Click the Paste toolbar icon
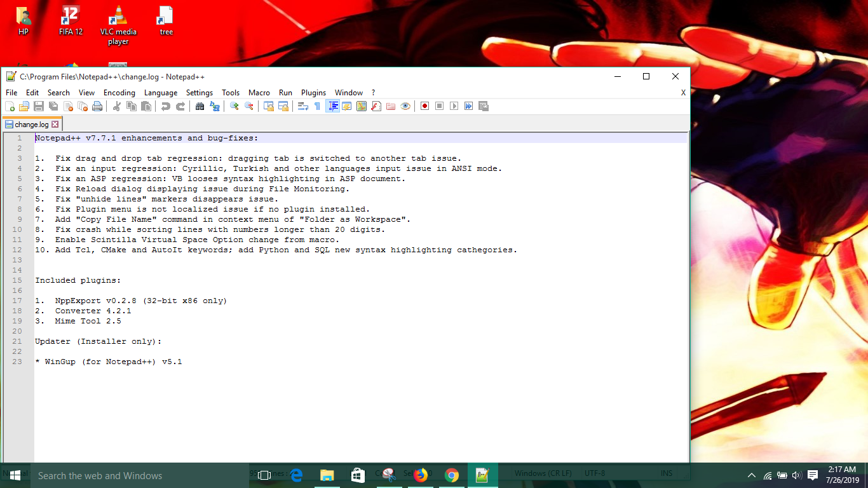The height and width of the screenshot is (488, 868). click(x=146, y=106)
